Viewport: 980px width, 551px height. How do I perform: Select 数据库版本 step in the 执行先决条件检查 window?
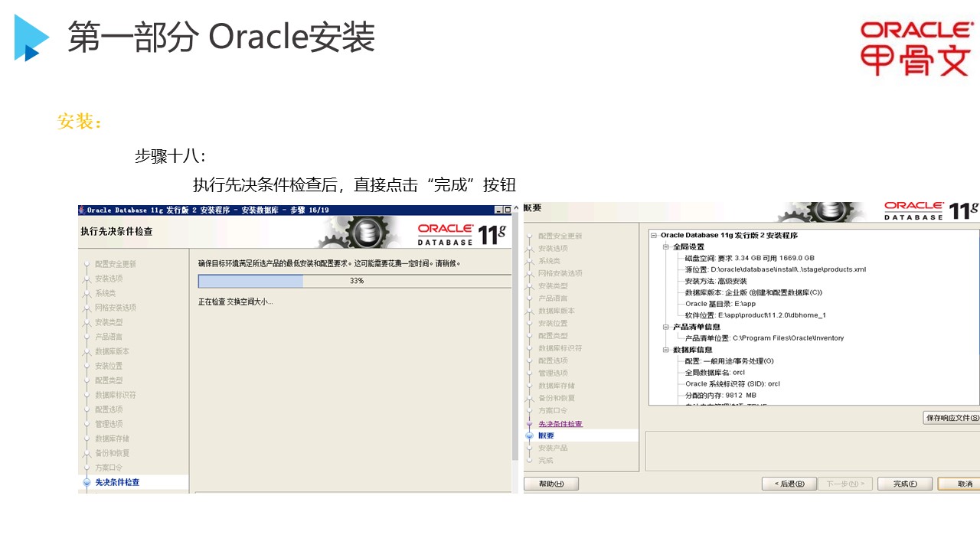[x=113, y=351]
